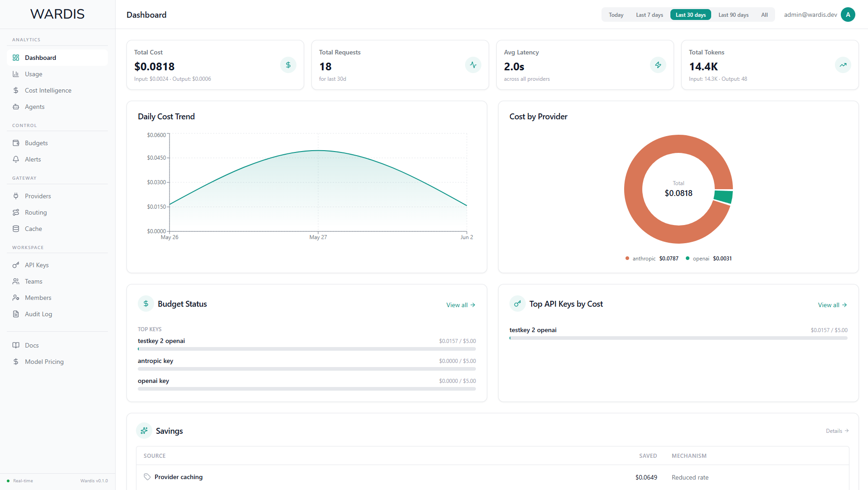Select the All time range
The image size is (868, 490).
tap(765, 15)
